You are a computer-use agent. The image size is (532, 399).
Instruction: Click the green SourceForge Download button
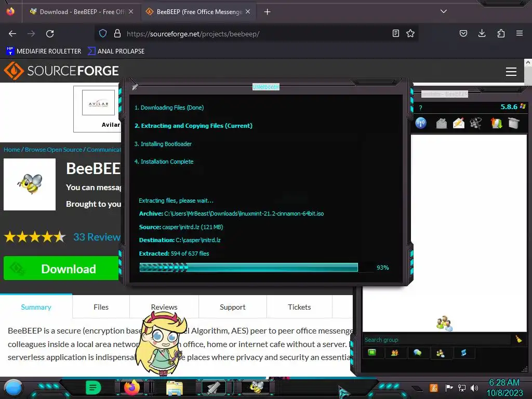[61, 269]
